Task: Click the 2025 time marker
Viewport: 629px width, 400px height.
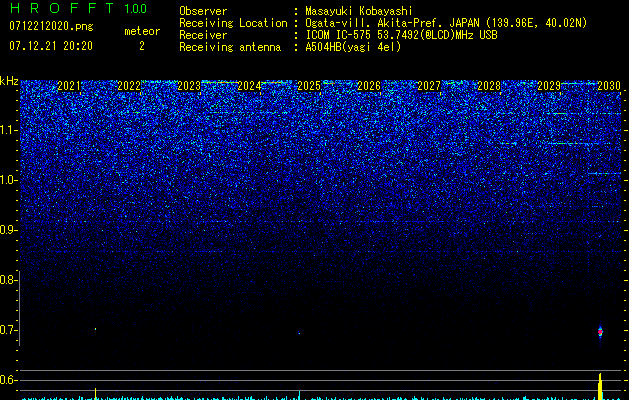Action: 309,86
